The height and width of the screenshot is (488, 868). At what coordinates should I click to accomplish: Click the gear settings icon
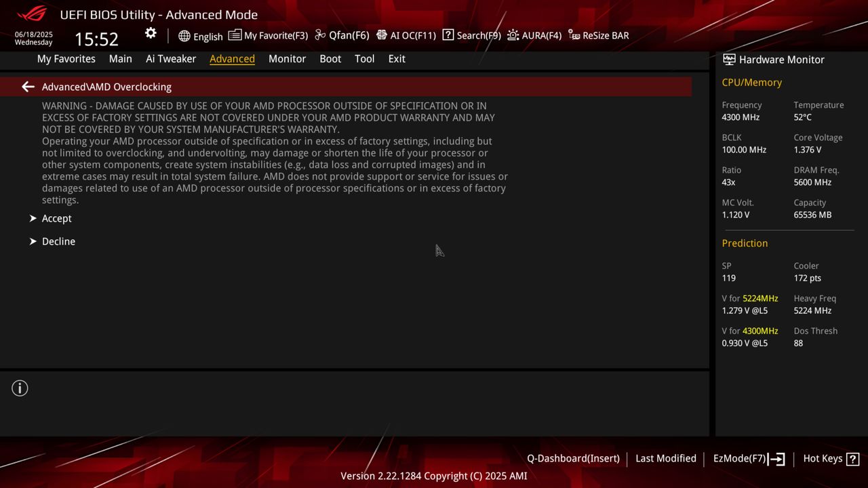point(151,33)
